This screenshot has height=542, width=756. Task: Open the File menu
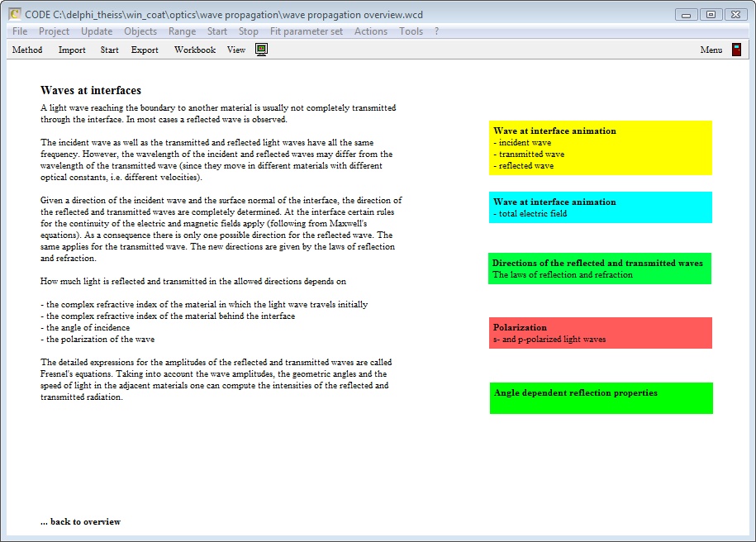[20, 31]
